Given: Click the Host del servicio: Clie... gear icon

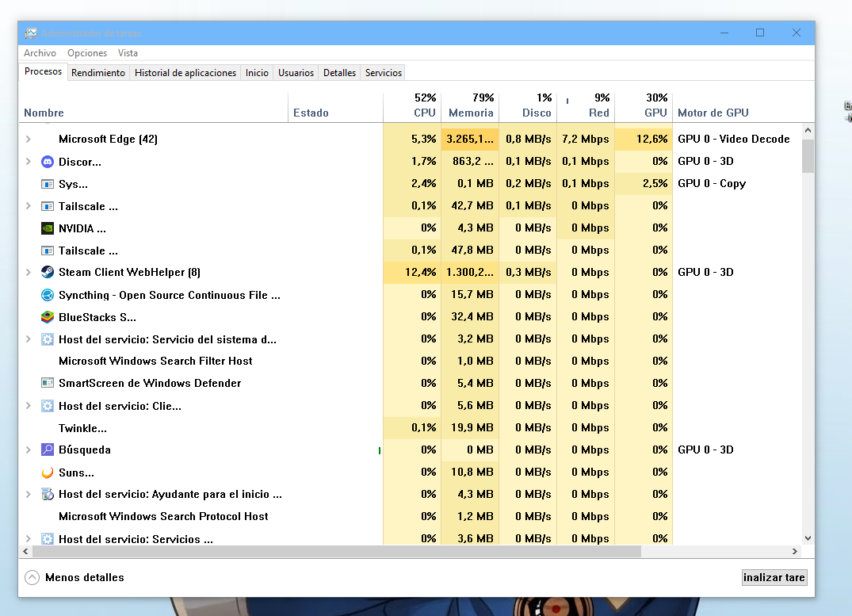Looking at the screenshot, I should [48, 406].
